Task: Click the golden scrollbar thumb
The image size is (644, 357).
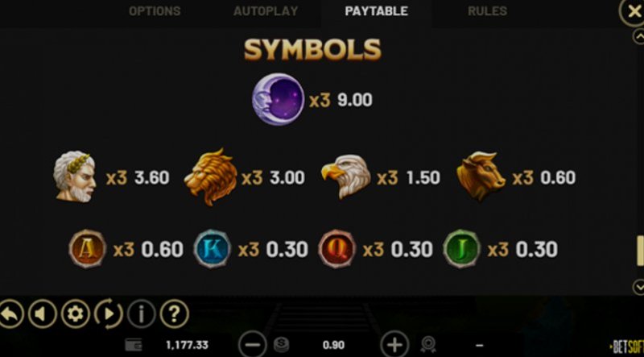Action: point(640,251)
